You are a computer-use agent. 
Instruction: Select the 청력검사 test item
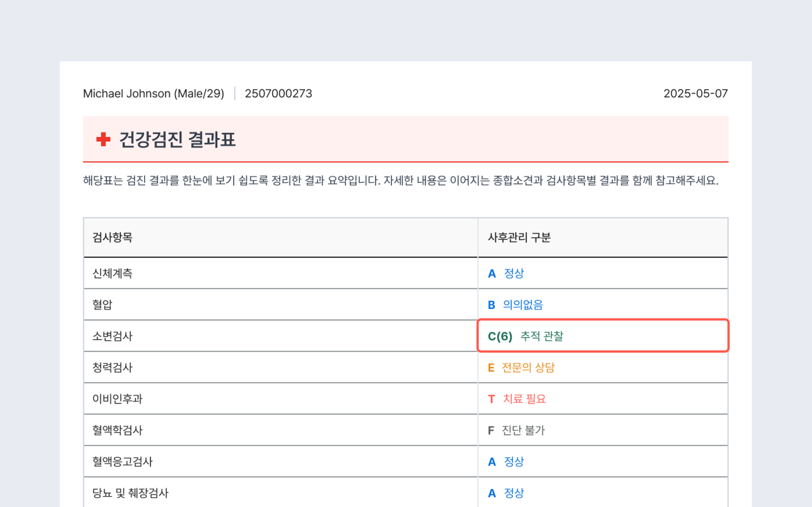click(112, 368)
